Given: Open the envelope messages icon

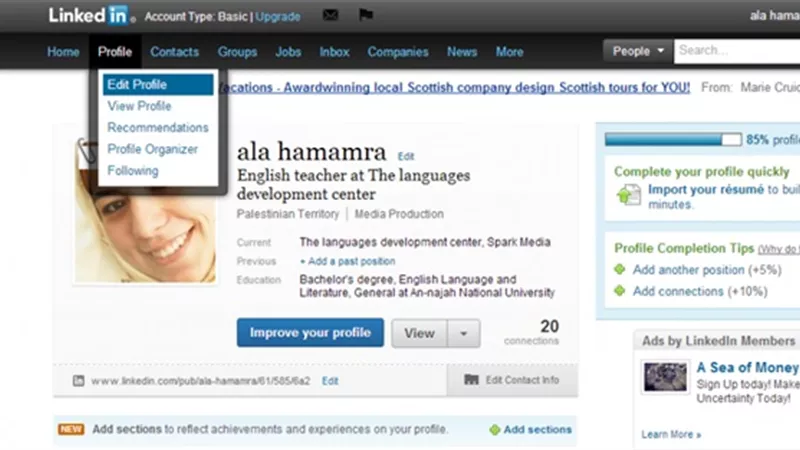Looking at the screenshot, I should [330, 15].
